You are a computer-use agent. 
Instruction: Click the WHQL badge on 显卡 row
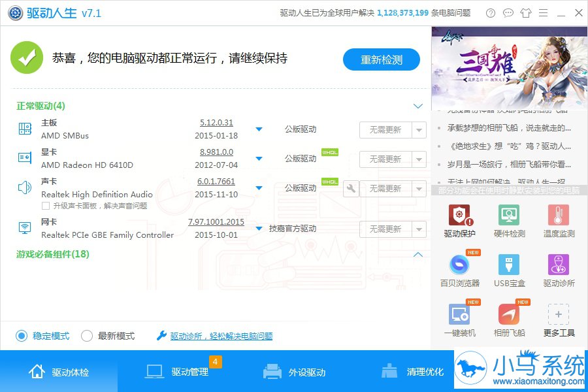click(330, 152)
